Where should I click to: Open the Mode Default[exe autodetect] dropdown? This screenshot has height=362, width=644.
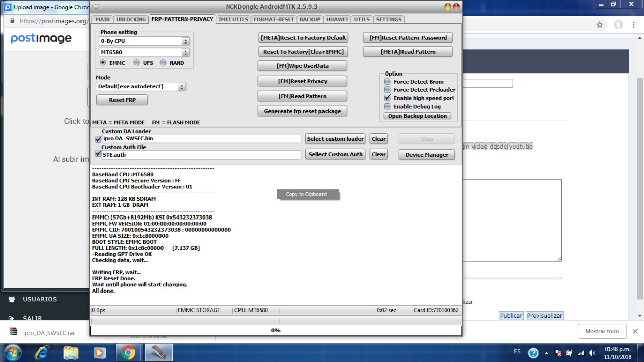(x=141, y=87)
